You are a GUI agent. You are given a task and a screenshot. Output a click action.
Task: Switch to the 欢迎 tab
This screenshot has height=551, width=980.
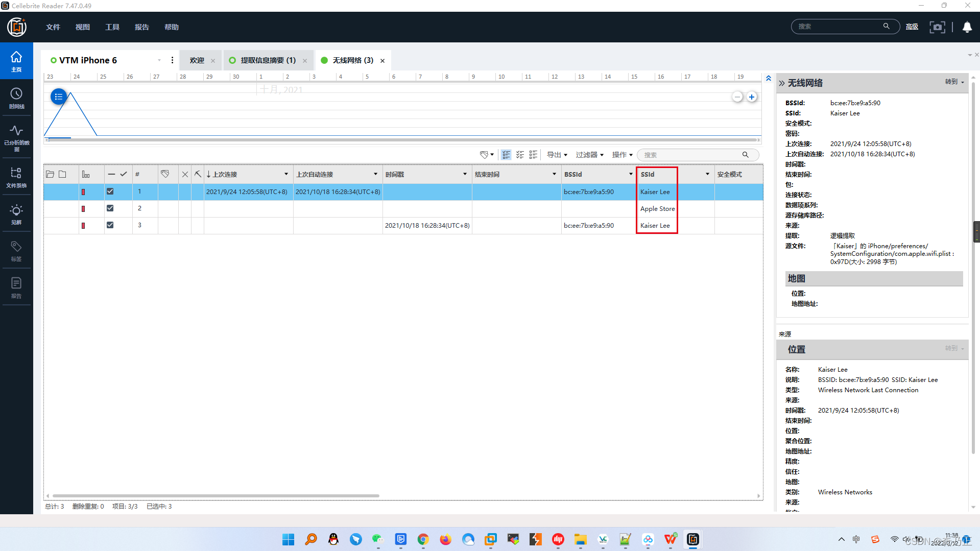(197, 60)
